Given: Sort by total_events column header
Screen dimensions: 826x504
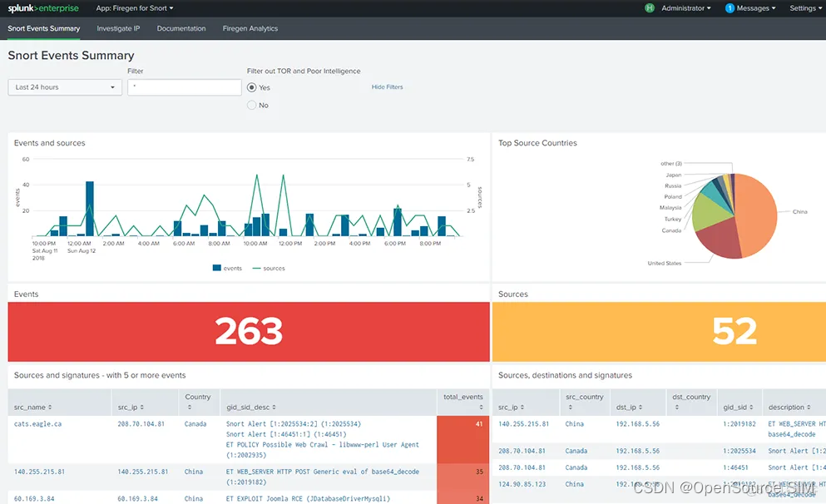Looking at the screenshot, I should [463, 402].
